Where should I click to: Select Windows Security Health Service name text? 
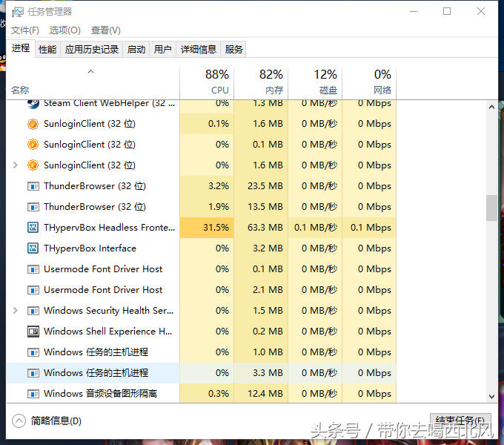click(109, 311)
